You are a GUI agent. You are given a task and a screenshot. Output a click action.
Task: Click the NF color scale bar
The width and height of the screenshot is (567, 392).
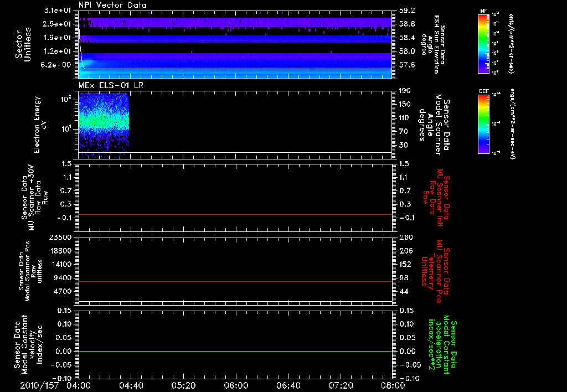tap(484, 44)
